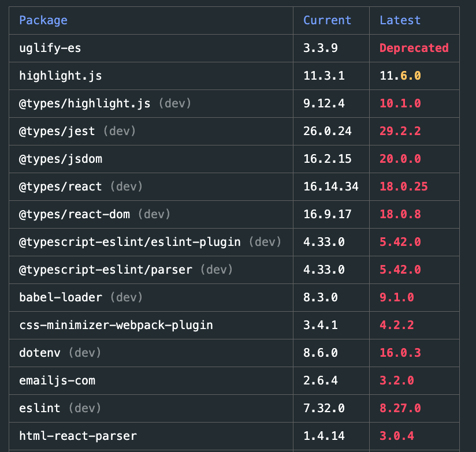Select the @typescript-eslint/eslint-plugin package name
Image resolution: width=476 pixels, height=452 pixels.
click(x=130, y=242)
